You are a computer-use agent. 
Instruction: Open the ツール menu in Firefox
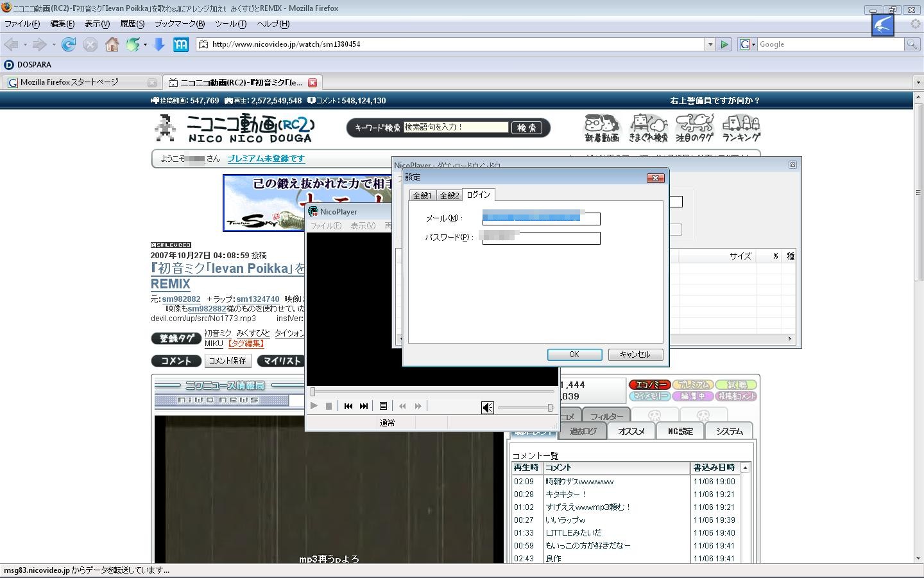[231, 24]
